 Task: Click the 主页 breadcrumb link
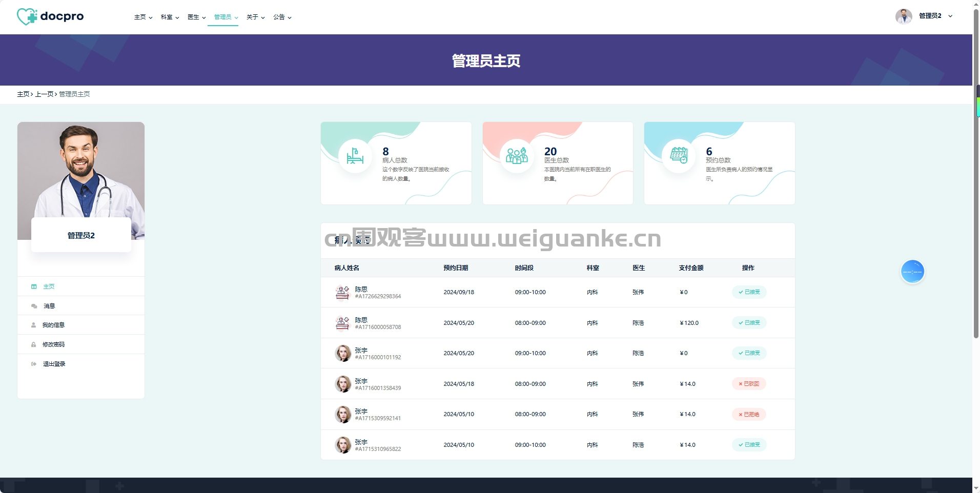point(23,94)
